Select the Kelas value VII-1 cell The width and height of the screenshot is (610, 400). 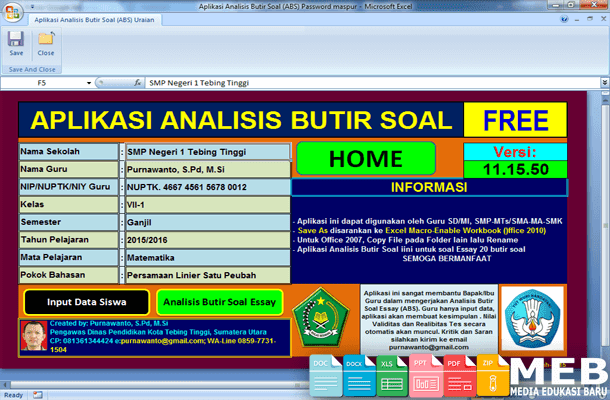(208, 205)
